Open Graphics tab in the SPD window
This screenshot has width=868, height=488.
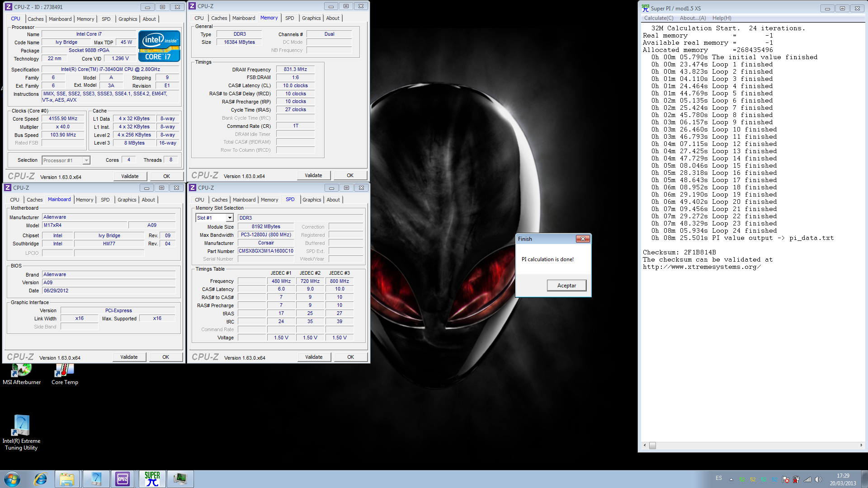pos(312,200)
